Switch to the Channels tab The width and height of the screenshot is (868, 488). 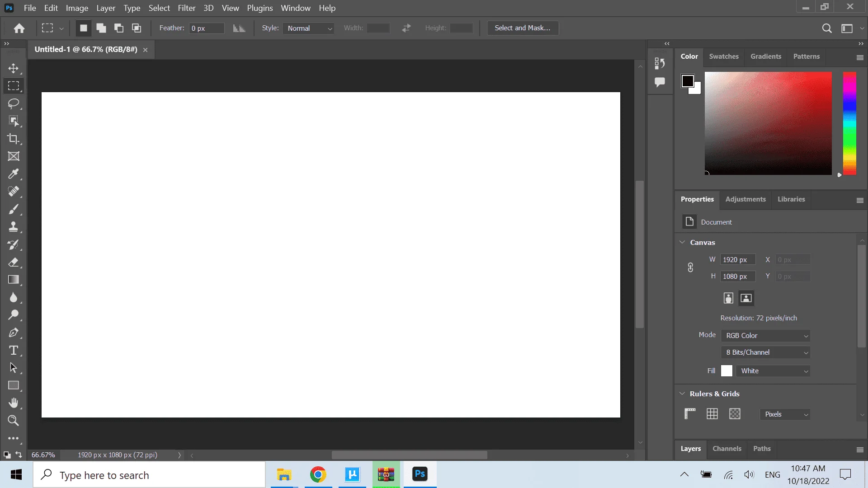(x=727, y=449)
